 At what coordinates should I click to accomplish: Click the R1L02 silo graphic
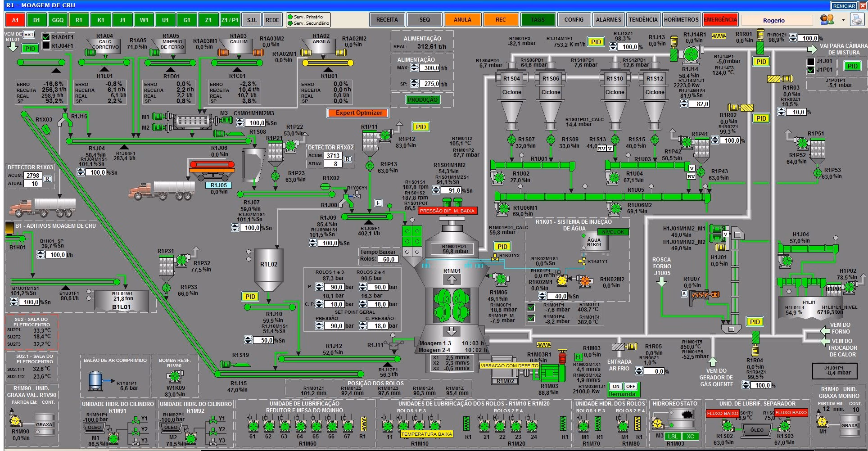(268, 270)
